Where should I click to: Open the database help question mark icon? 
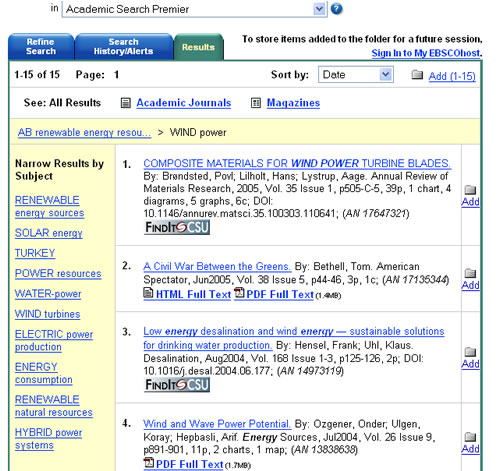[x=337, y=9]
